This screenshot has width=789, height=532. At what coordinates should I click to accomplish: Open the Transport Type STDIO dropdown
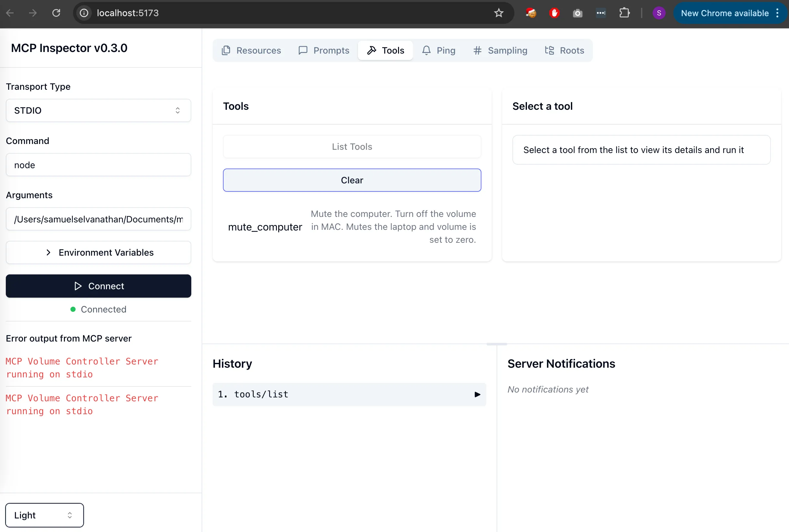coord(99,110)
